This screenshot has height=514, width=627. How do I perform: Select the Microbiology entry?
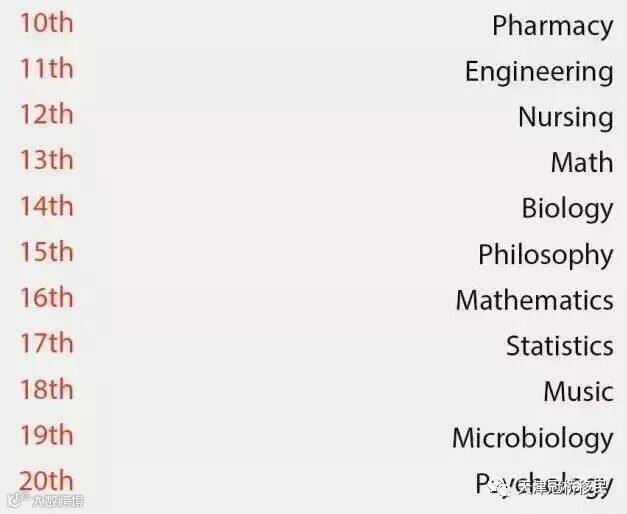coord(532,437)
